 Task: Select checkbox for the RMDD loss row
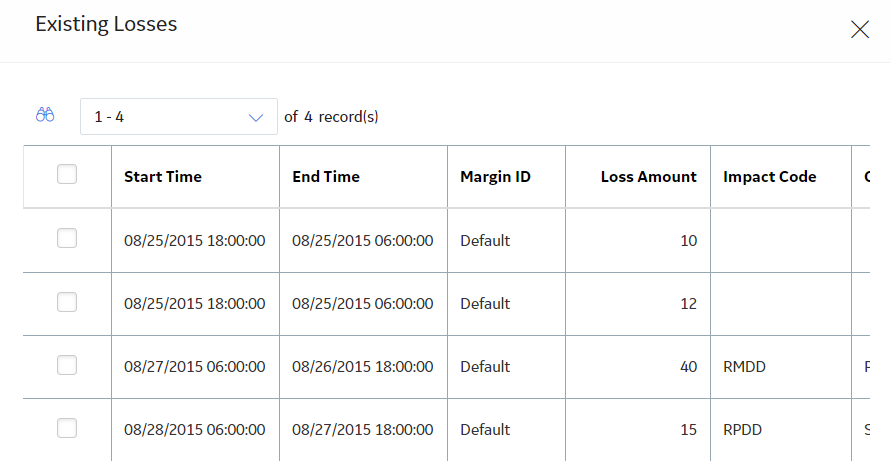click(67, 365)
